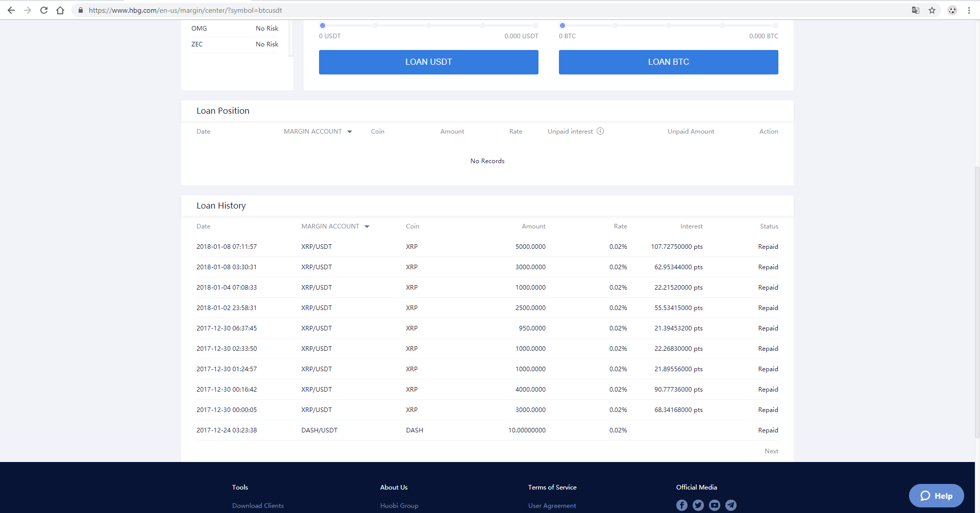The width and height of the screenshot is (980, 513).
Task: Reload the page with refresh icon
Action: point(44,10)
